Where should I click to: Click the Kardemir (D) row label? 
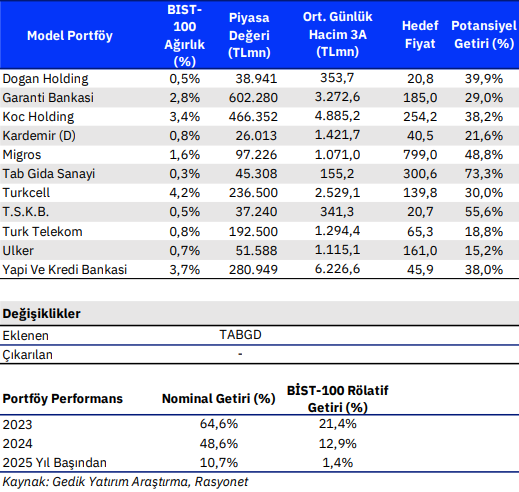point(39,136)
